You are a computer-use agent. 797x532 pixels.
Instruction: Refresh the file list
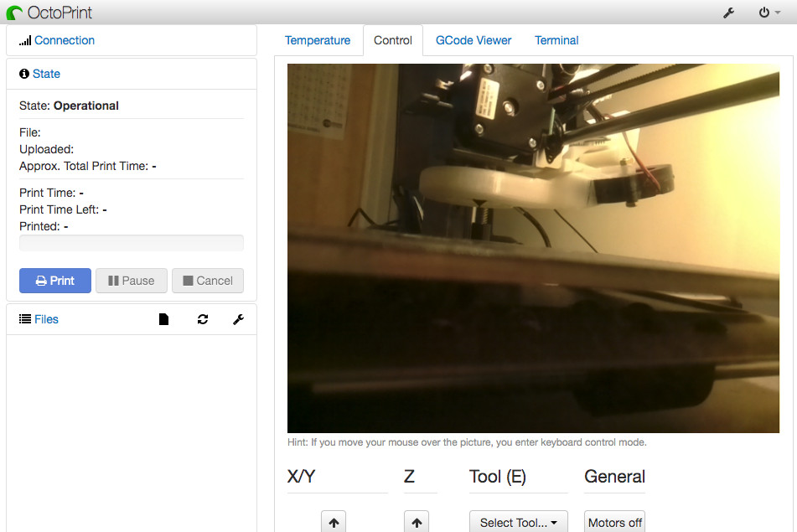(x=202, y=319)
